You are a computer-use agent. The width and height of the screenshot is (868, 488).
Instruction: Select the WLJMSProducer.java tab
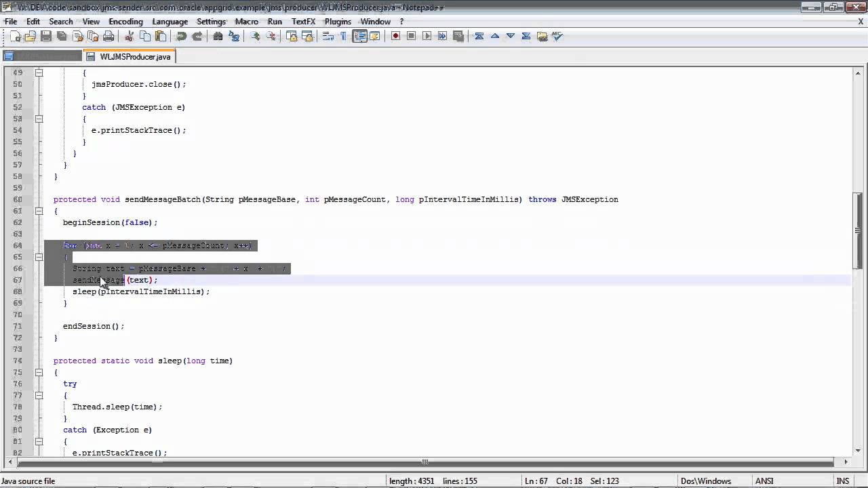[129, 56]
